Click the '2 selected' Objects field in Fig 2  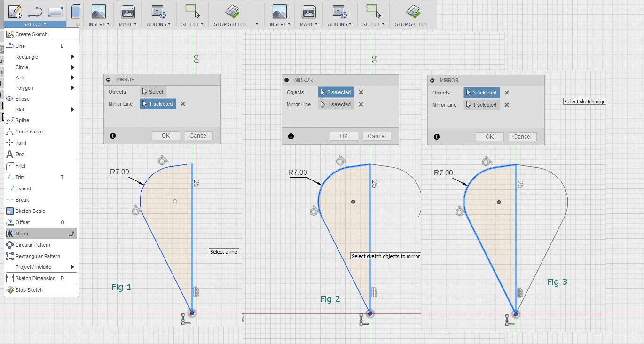coord(335,92)
